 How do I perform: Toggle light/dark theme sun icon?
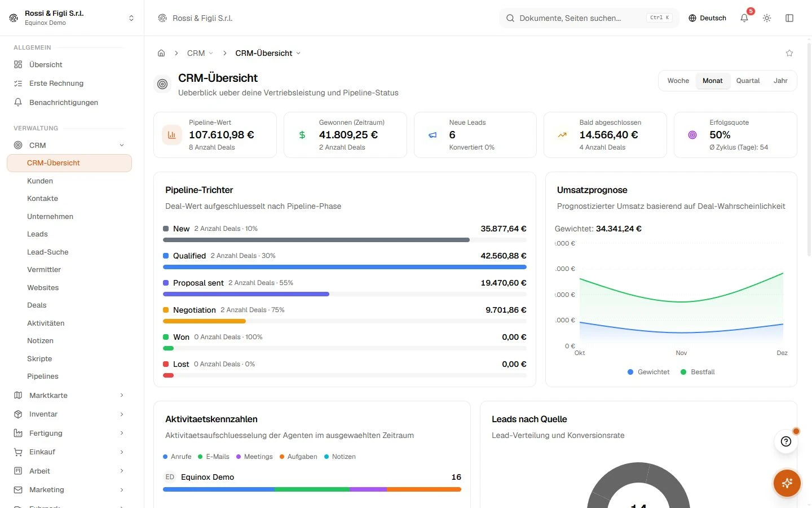(x=767, y=18)
